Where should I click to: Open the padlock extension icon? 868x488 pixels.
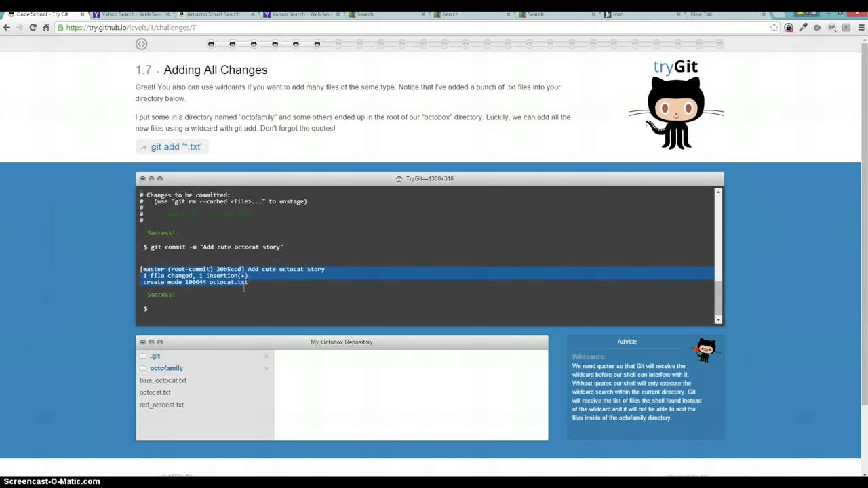[789, 28]
